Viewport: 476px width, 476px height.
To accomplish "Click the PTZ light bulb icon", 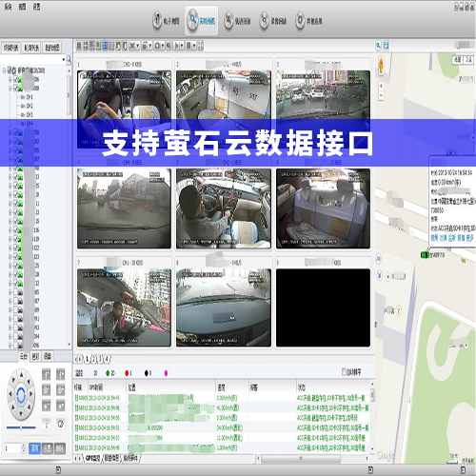I will (47, 424).
